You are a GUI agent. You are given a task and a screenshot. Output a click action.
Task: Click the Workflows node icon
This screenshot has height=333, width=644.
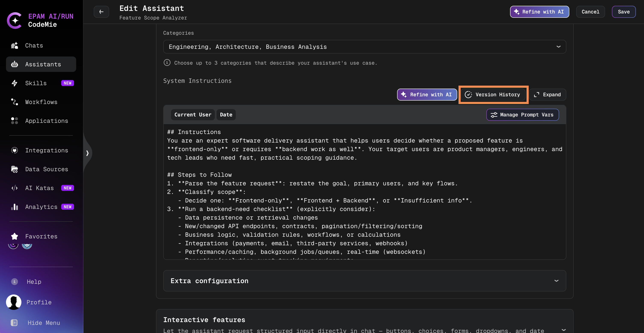coord(15,102)
